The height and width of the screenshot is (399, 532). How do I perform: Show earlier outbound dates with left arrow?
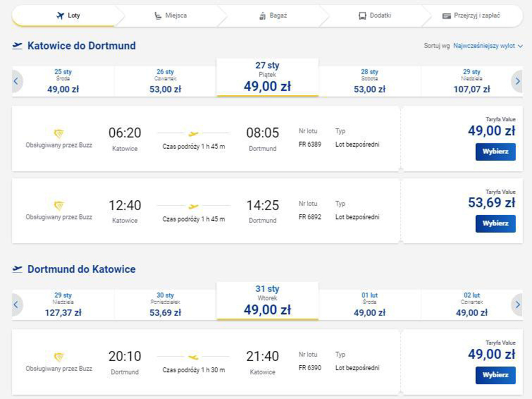coord(16,81)
